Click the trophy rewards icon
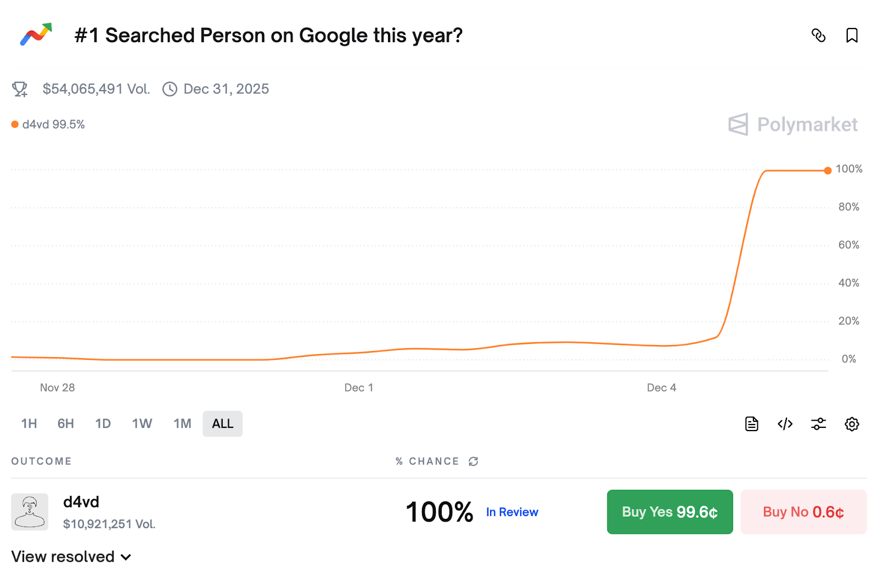Screen dimensions: 878x588 (20, 89)
